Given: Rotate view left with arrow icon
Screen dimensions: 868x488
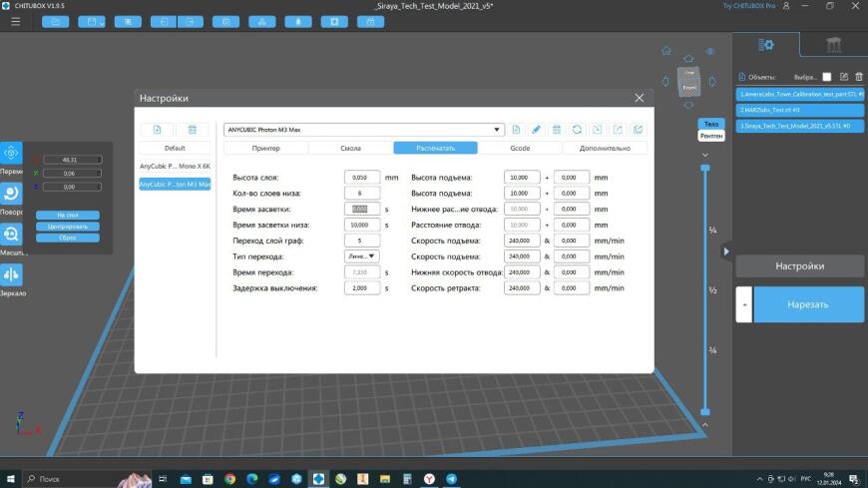Looking at the screenshot, I should click(665, 82).
